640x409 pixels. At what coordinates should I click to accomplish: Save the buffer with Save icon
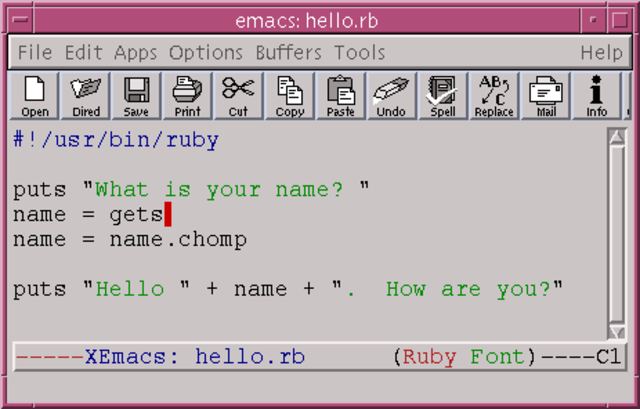point(136,96)
